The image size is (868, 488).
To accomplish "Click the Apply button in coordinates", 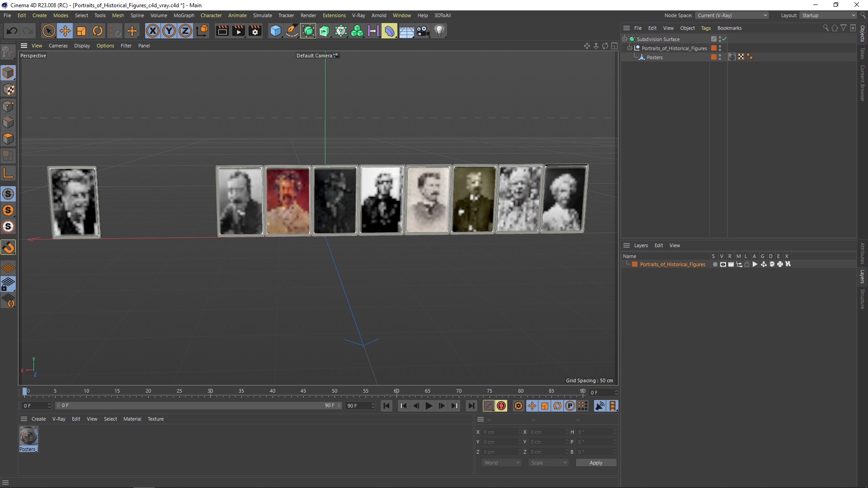I will [x=595, y=462].
